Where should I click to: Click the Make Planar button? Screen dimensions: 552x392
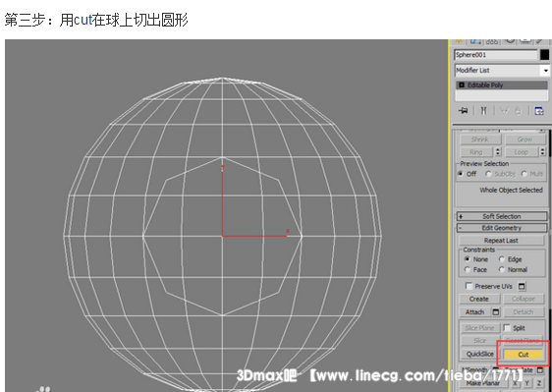(483, 383)
